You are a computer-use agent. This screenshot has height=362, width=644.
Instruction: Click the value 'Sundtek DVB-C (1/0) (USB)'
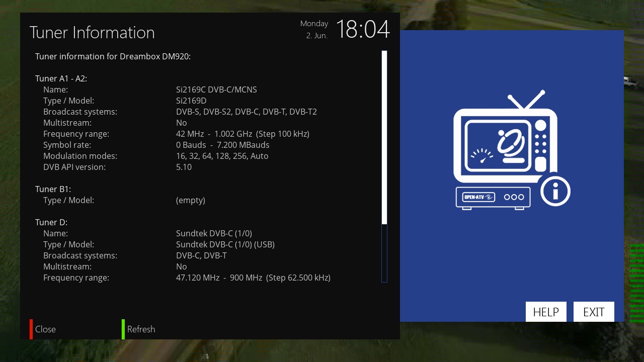tap(225, 244)
